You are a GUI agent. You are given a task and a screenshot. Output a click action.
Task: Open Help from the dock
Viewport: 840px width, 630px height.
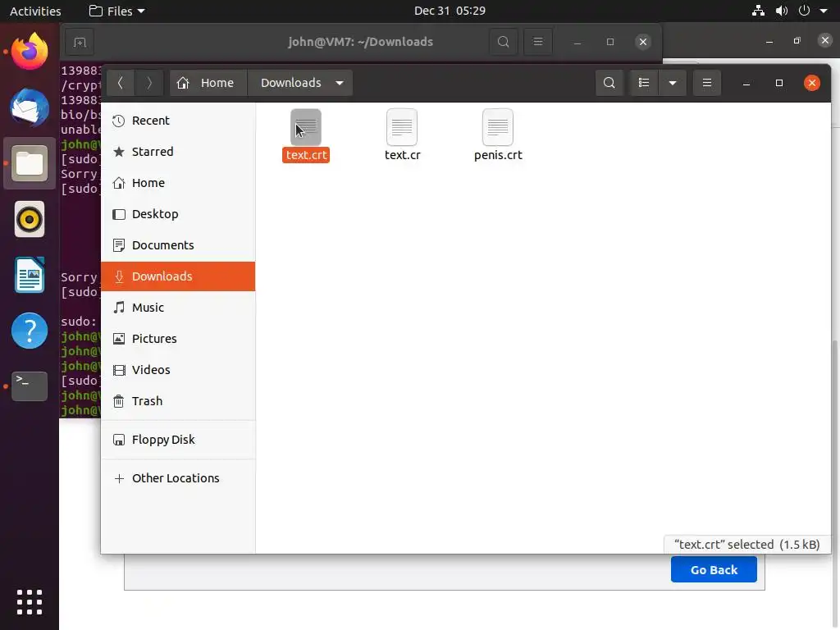point(30,331)
